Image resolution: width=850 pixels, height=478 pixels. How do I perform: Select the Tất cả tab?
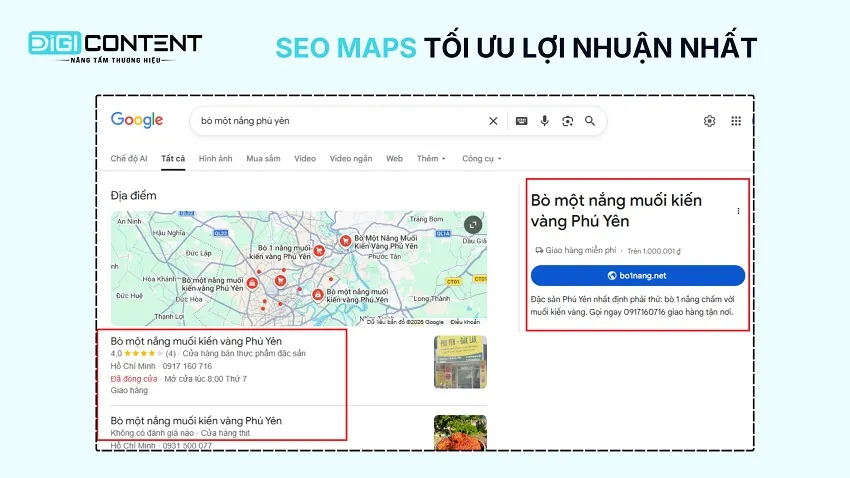click(x=173, y=158)
